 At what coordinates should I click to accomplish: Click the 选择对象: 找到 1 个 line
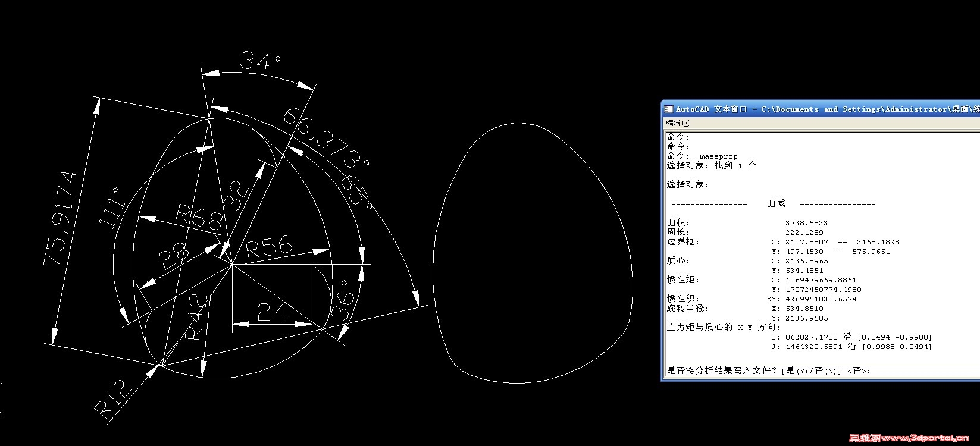click(x=711, y=165)
